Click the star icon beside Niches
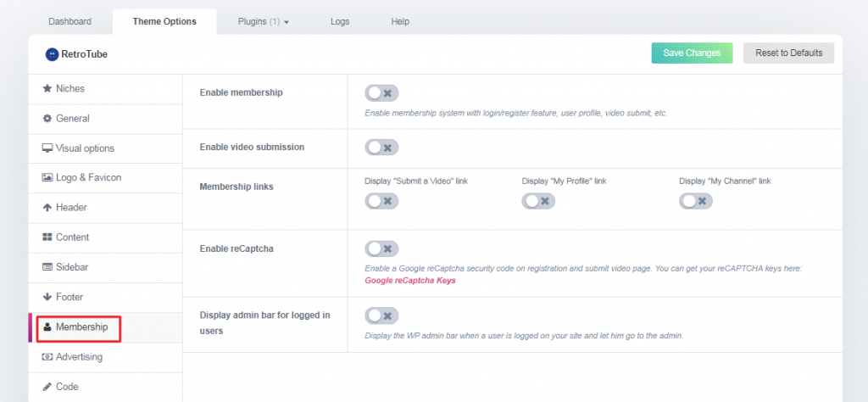The width and height of the screenshot is (868, 402). click(47, 88)
